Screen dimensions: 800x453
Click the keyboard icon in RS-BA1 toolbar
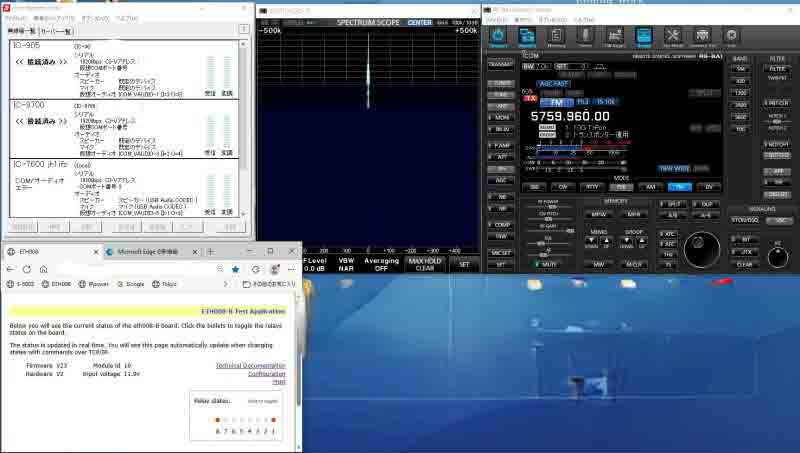click(x=703, y=36)
